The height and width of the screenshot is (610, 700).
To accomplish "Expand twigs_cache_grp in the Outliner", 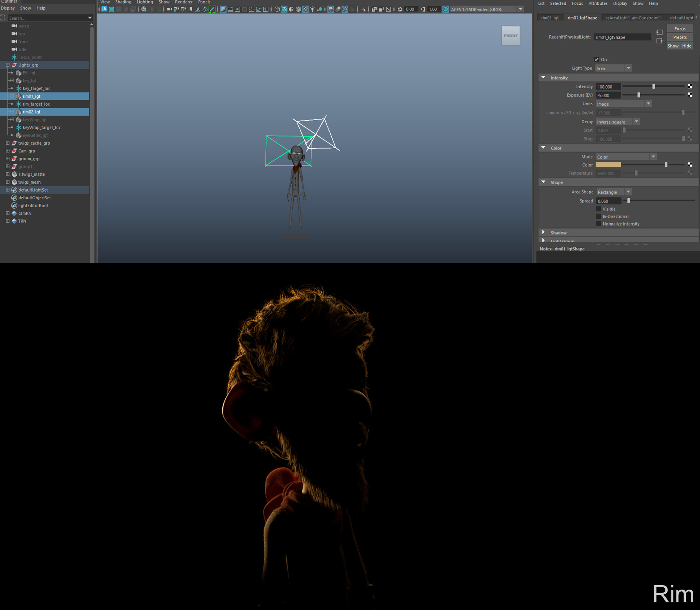I will (8, 143).
